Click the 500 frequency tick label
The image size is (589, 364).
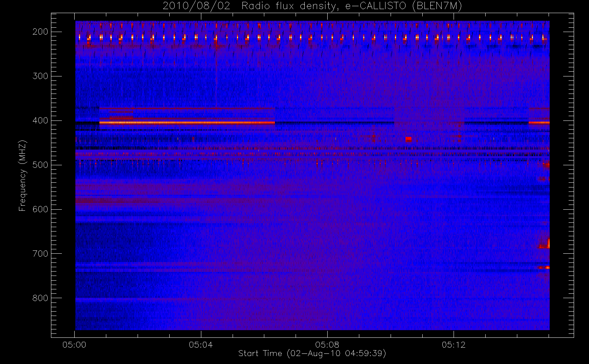40,165
